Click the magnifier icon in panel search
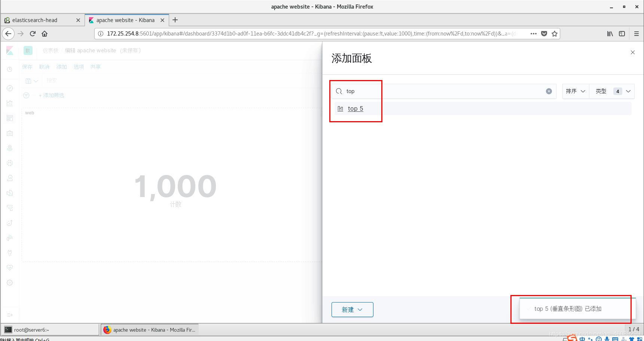The width and height of the screenshot is (644, 341). (x=339, y=91)
